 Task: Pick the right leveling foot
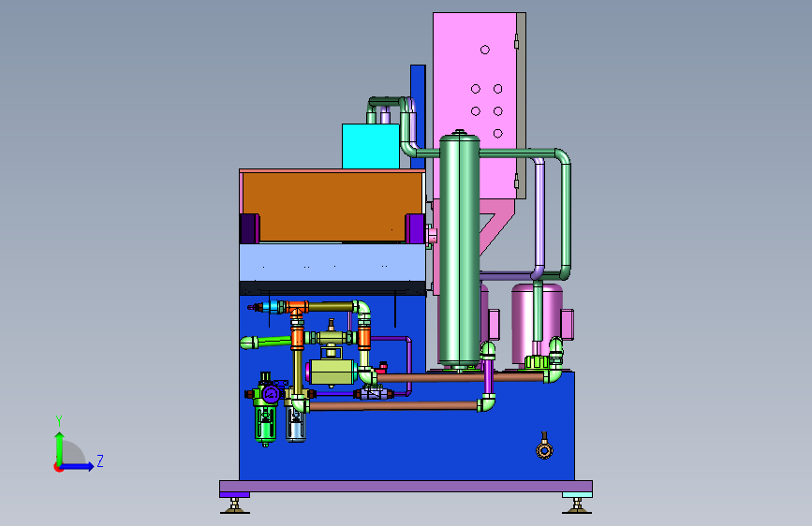pos(576,505)
